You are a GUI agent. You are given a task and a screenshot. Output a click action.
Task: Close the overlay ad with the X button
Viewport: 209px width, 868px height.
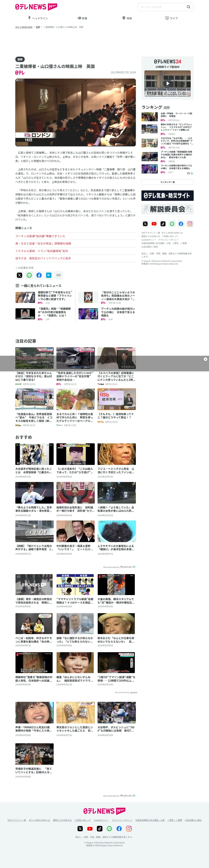pyautogui.click(x=205, y=359)
